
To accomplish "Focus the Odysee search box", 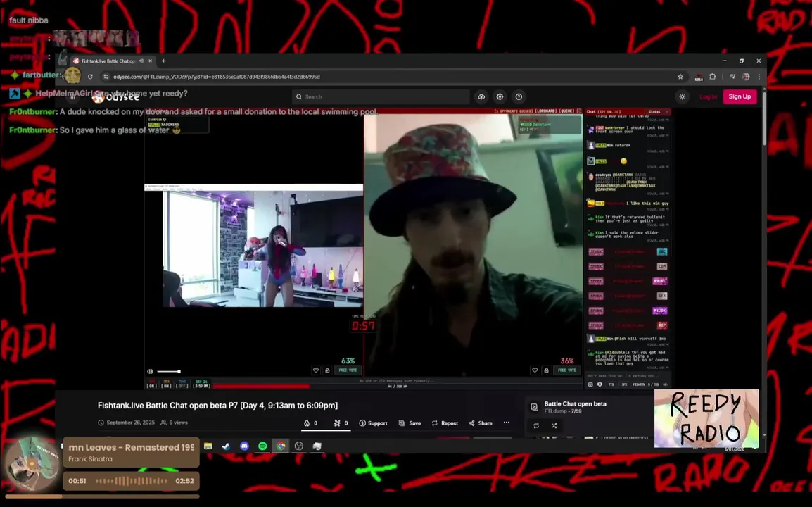I will pyautogui.click(x=381, y=96).
